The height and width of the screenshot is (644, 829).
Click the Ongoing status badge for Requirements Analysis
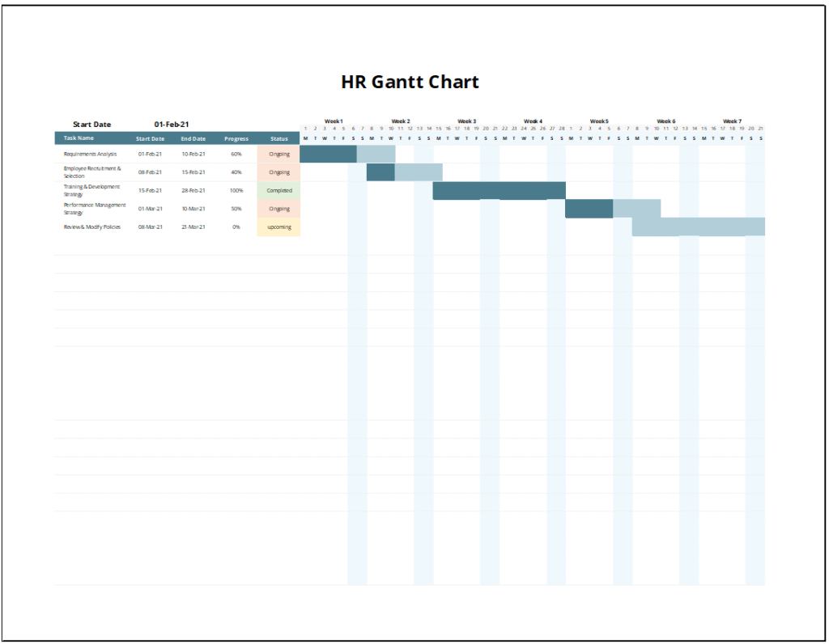(x=278, y=154)
